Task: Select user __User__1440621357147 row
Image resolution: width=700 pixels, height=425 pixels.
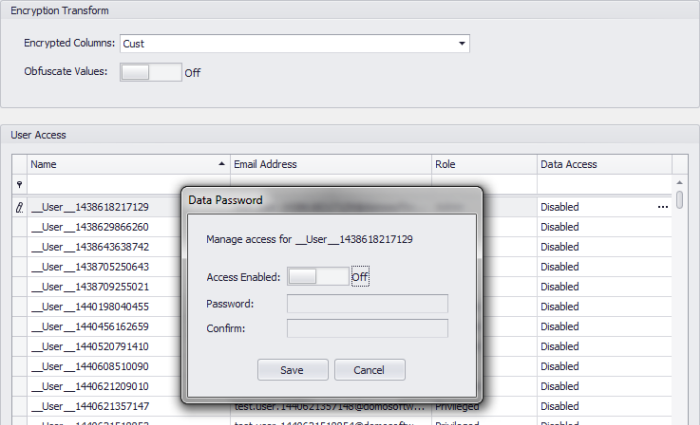Action: (x=342, y=406)
